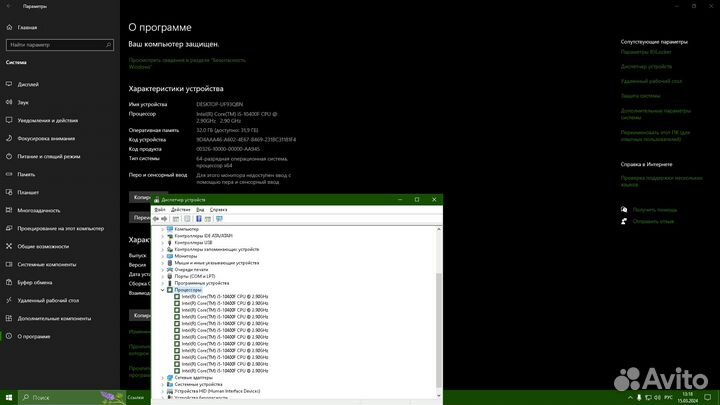The height and width of the screenshot is (405, 720).
Task: Open Общие возможности settings
Action: [43, 247]
